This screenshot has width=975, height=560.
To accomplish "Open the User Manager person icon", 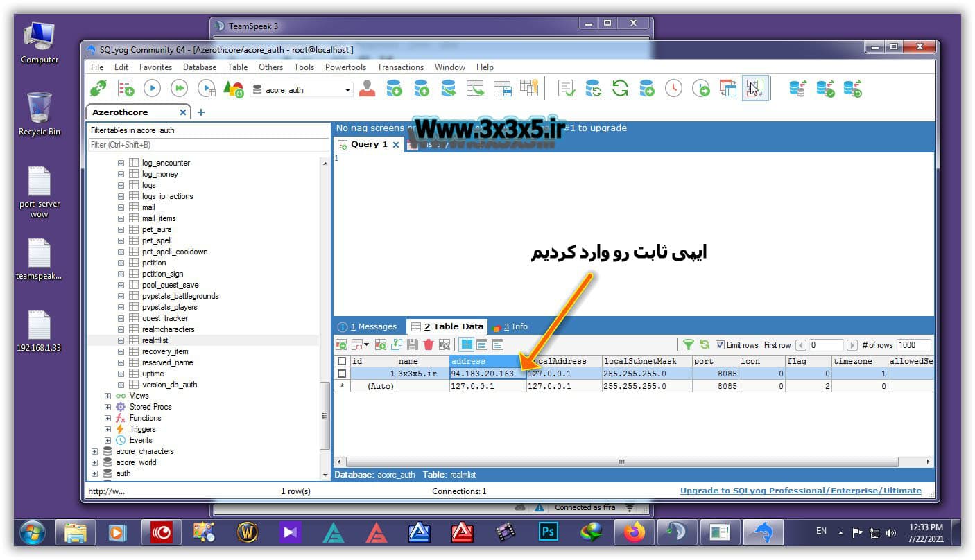I will coord(367,89).
